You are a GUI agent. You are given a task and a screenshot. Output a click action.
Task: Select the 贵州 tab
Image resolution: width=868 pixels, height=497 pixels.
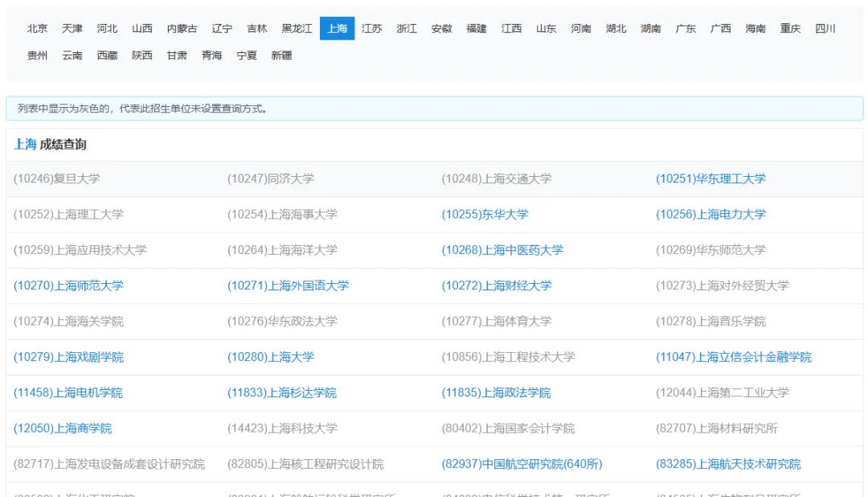(x=37, y=55)
